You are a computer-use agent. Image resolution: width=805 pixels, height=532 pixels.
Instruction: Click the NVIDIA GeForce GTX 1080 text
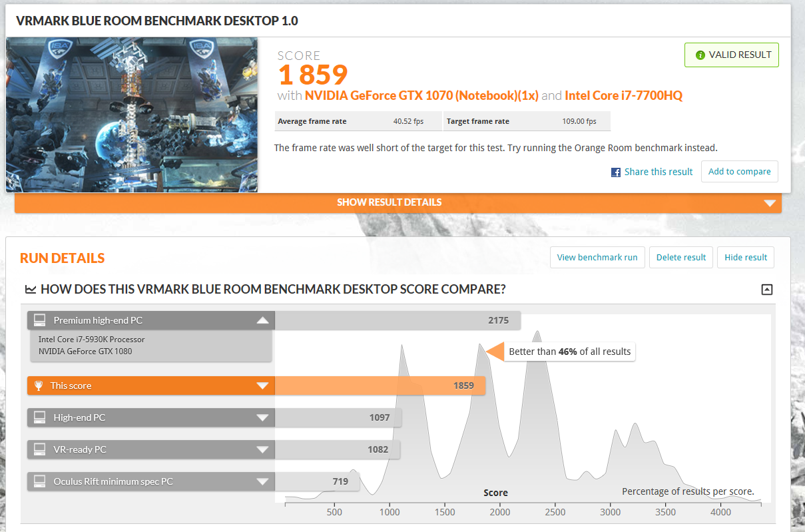coord(85,352)
